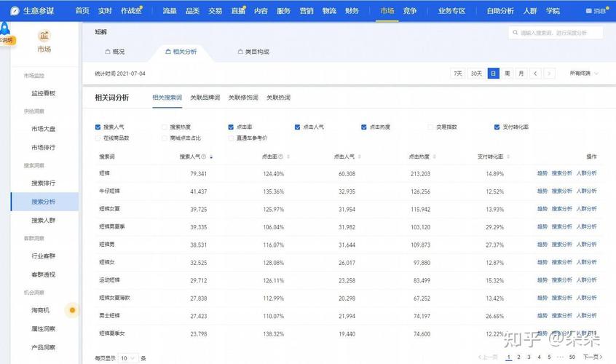Select the 周 weekly granularity button

[x=508, y=74]
